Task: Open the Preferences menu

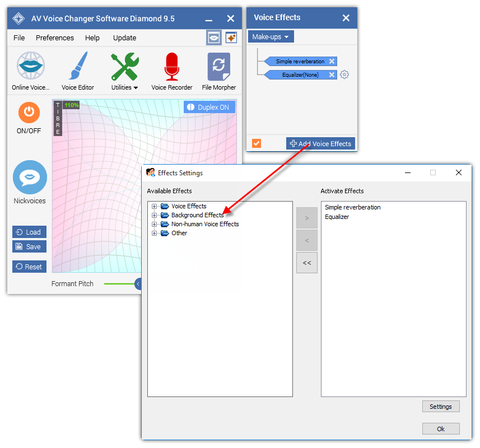Action: [x=54, y=38]
